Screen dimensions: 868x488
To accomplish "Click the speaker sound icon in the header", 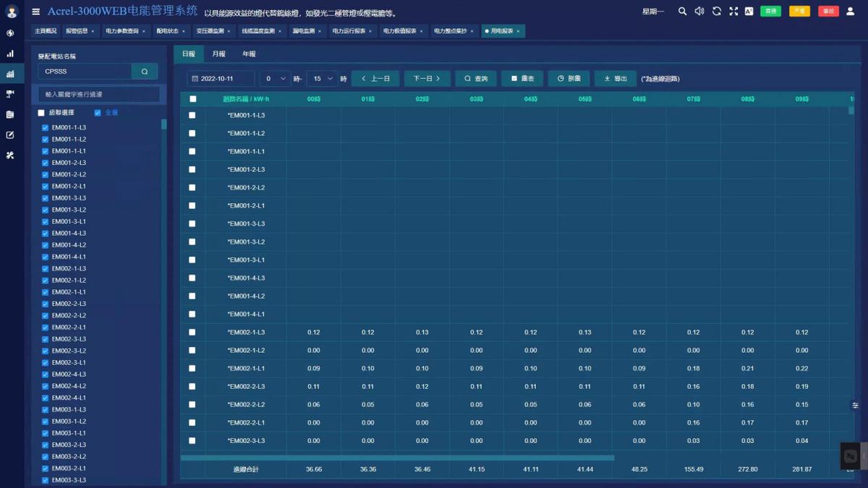I will [x=699, y=12].
